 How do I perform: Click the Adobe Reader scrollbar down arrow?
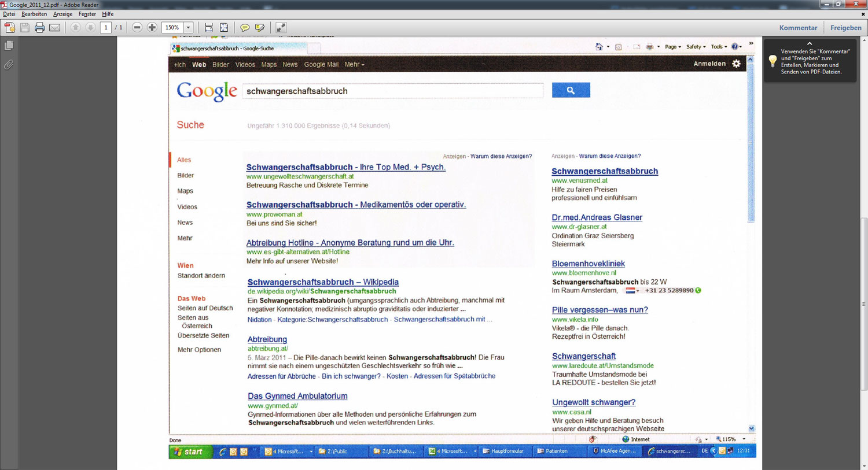tap(864, 465)
